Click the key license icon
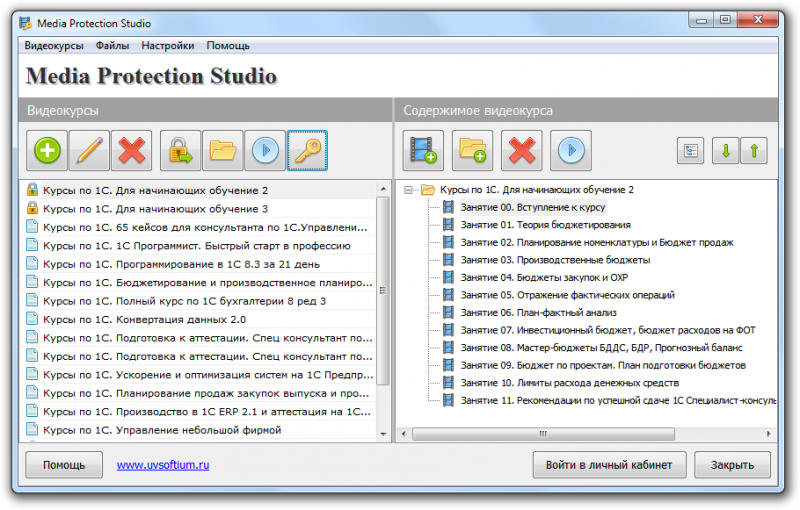Viewport: 800px width, 510px height. click(x=308, y=150)
